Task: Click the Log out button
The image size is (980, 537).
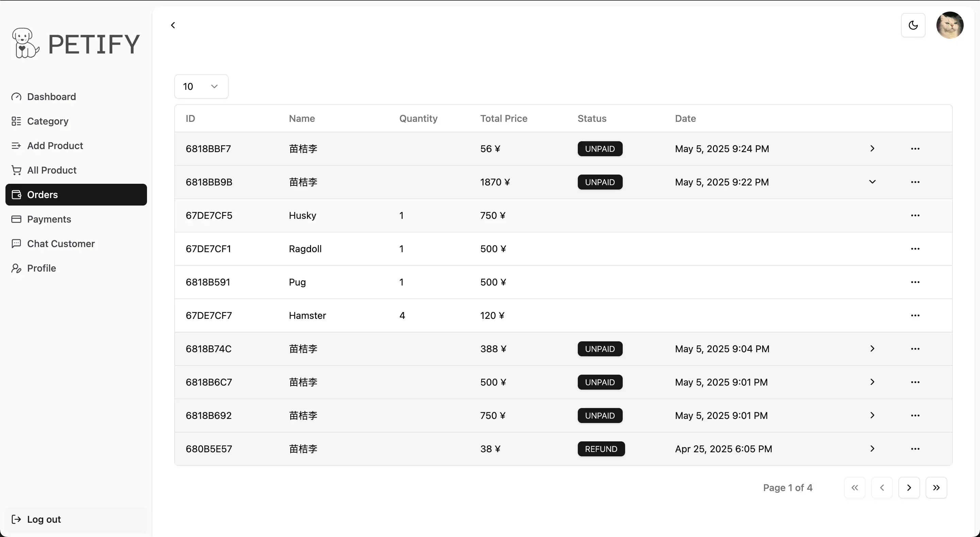Action: [x=44, y=519]
